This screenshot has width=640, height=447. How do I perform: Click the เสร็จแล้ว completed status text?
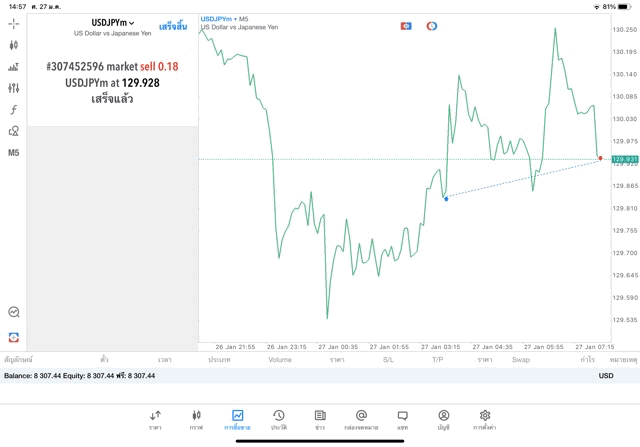(x=112, y=99)
